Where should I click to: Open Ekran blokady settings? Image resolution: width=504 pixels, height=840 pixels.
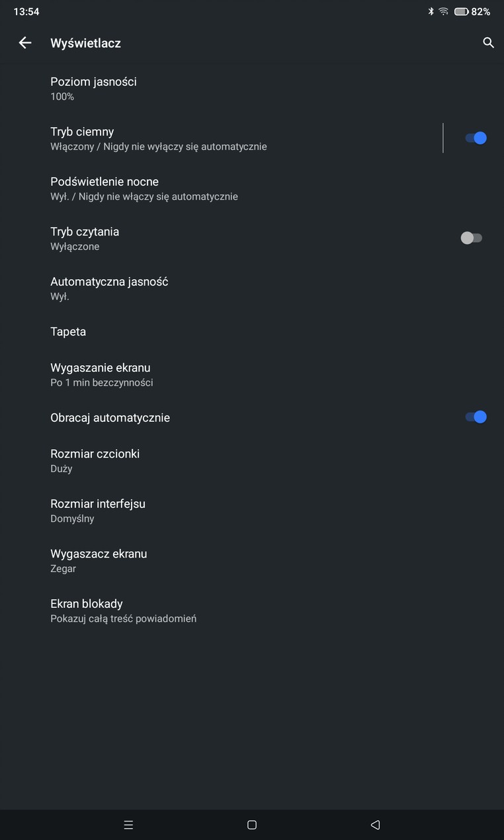(x=252, y=610)
